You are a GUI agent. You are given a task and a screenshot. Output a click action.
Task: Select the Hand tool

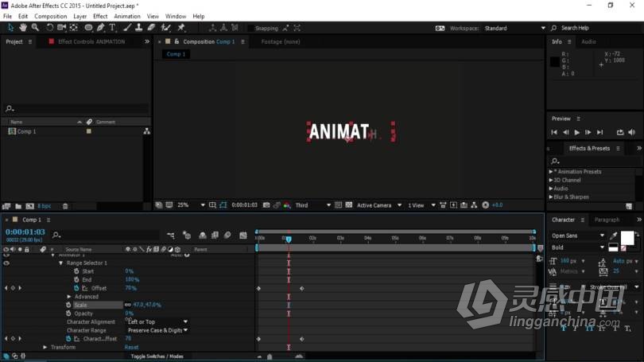pos(23,28)
